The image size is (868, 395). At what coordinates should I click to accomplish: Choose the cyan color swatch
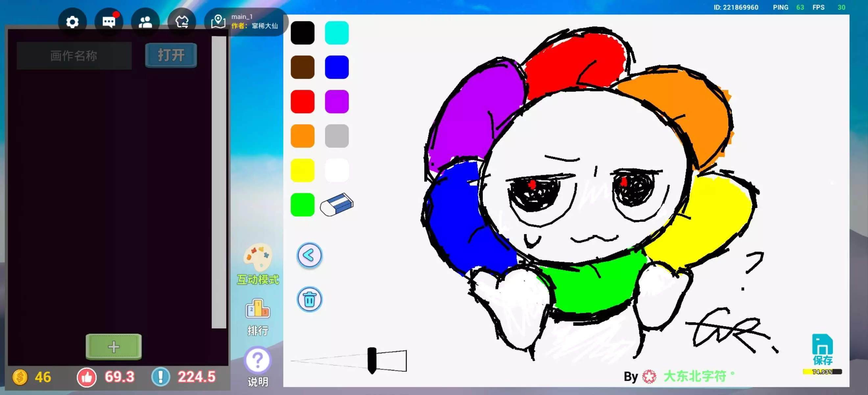[x=336, y=33]
